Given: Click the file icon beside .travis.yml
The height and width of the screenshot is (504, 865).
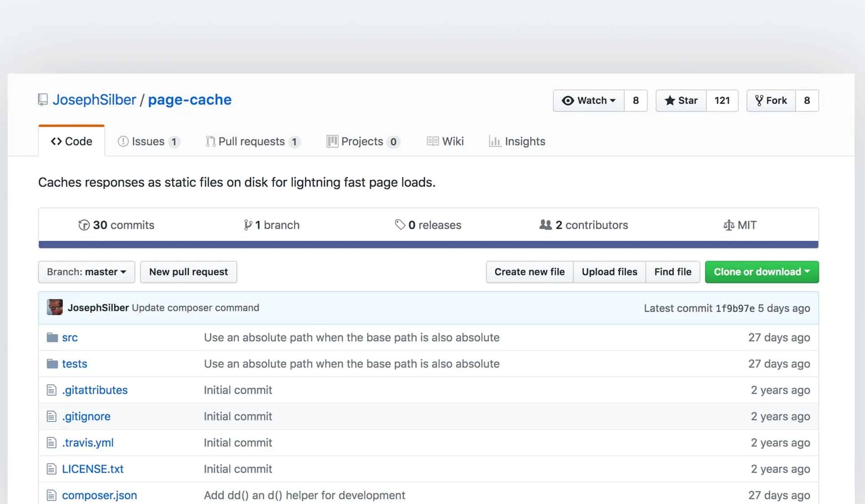Looking at the screenshot, I should [52, 443].
